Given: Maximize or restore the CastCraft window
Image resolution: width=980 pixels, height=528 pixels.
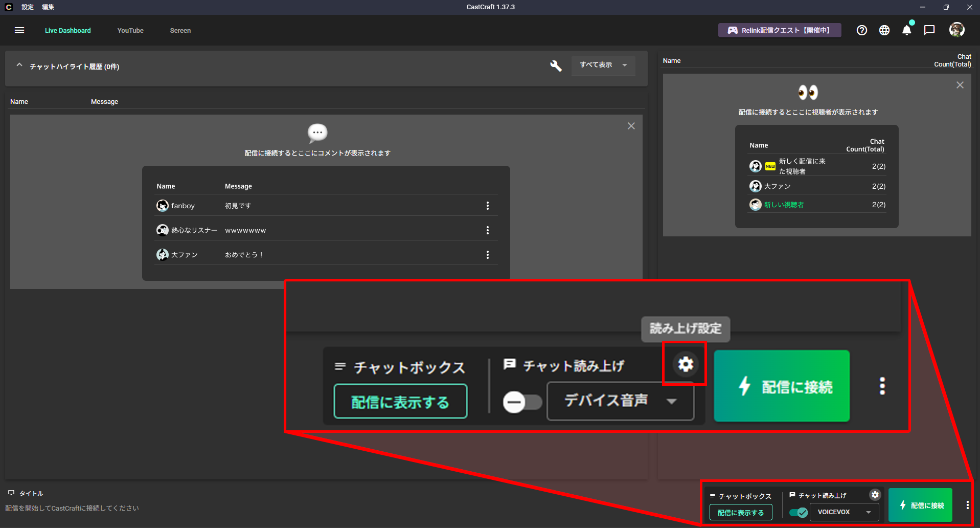Looking at the screenshot, I should [x=946, y=7].
